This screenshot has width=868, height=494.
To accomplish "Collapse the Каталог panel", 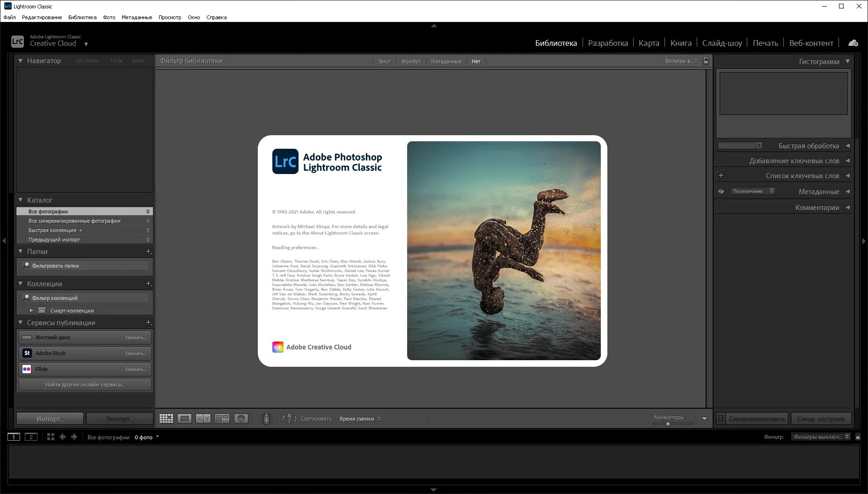I will tap(20, 200).
